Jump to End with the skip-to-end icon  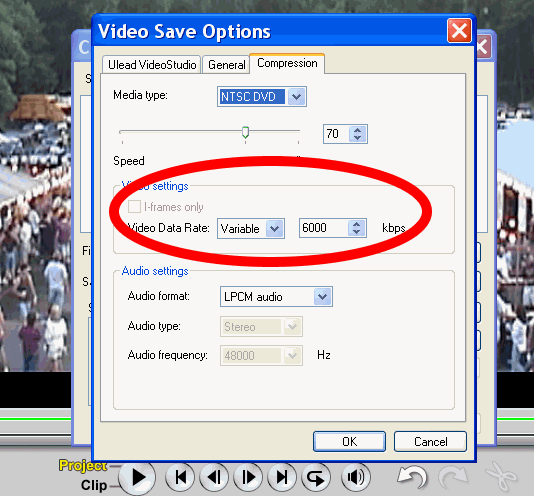pyautogui.click(x=282, y=477)
